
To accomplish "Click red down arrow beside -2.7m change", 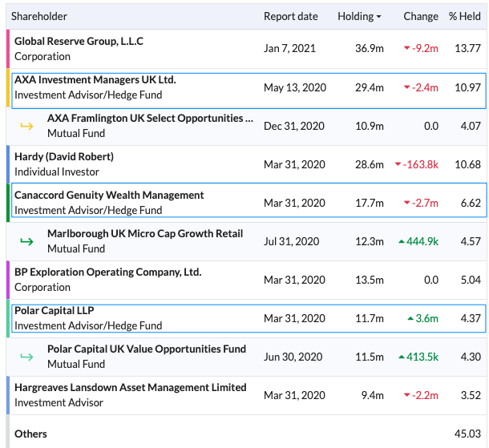I will point(406,203).
